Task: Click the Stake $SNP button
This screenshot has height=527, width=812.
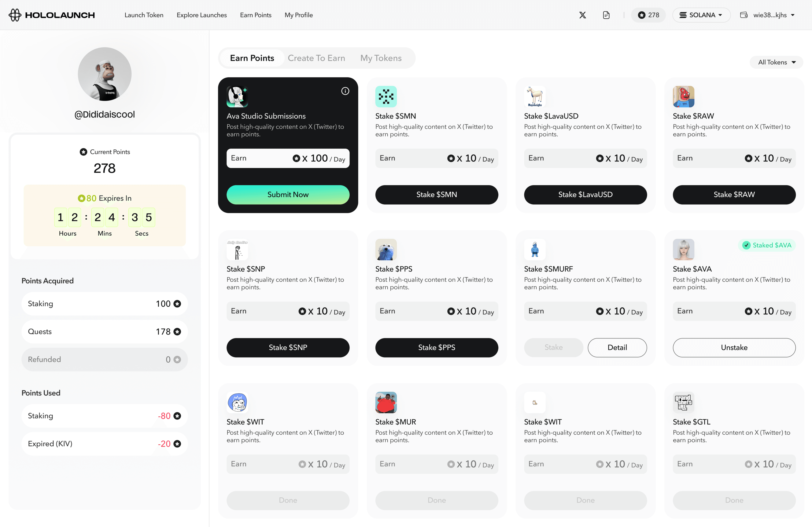Action: [288, 348]
